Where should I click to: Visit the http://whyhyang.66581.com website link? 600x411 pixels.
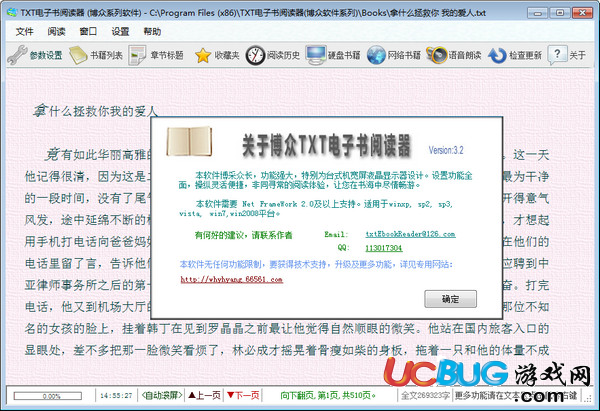(232, 279)
